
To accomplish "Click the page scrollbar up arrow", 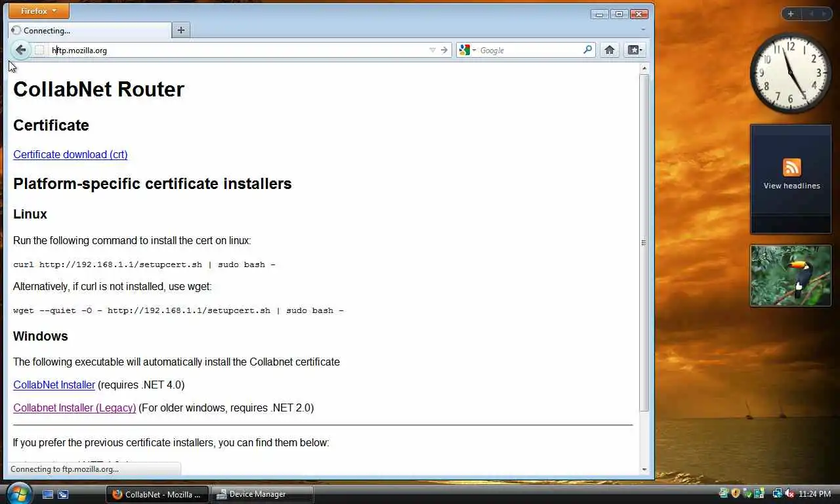I will click(x=644, y=68).
